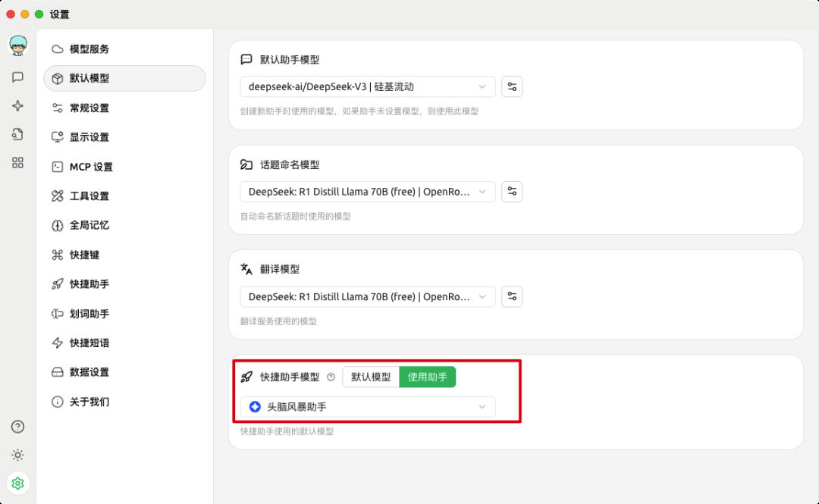Click the tools icon beside 工具设置
The width and height of the screenshot is (819, 504).
58,196
